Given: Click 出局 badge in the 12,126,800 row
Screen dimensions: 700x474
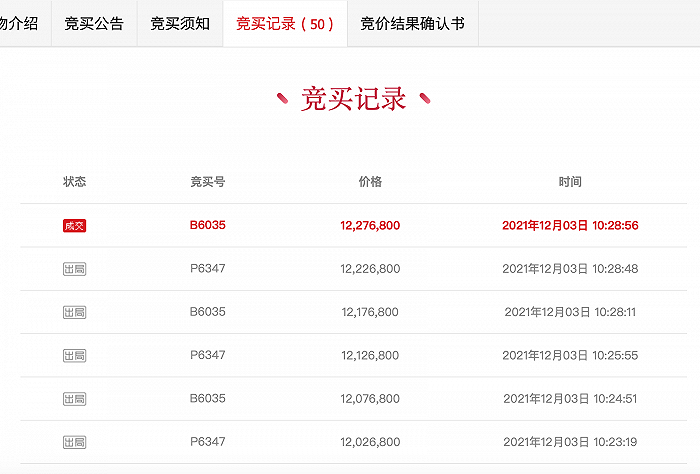Looking at the screenshot, I should pyautogui.click(x=74, y=355).
